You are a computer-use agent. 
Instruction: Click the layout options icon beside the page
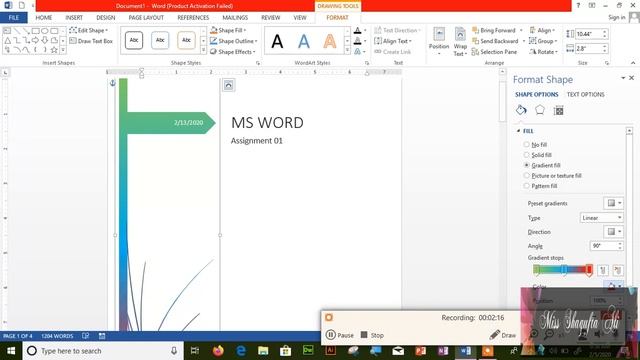[x=229, y=85]
